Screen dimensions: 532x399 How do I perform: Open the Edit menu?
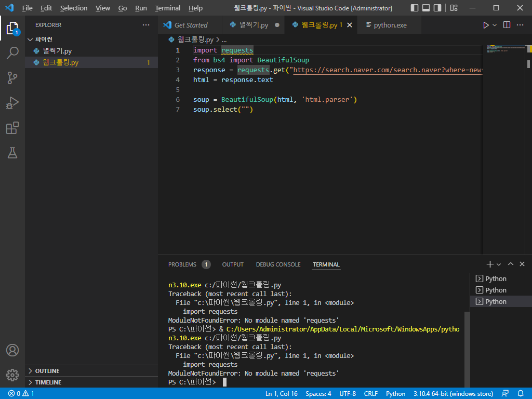(x=46, y=8)
